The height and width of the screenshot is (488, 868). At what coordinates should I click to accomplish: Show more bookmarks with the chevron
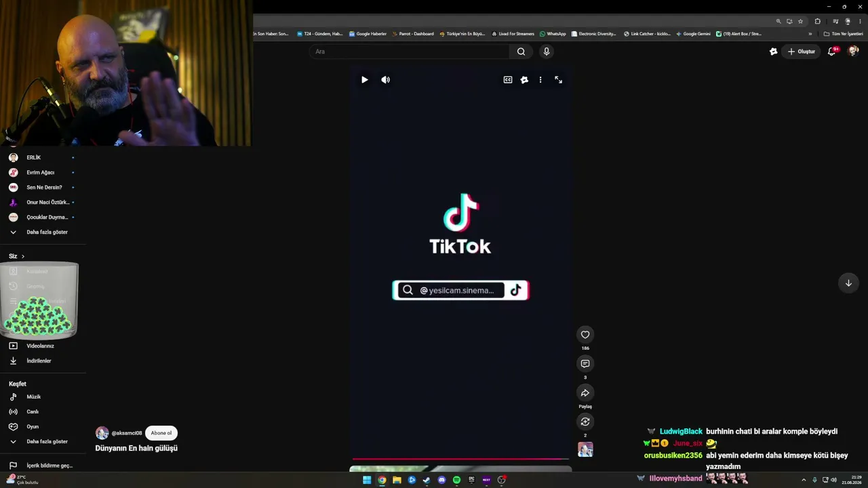point(810,34)
